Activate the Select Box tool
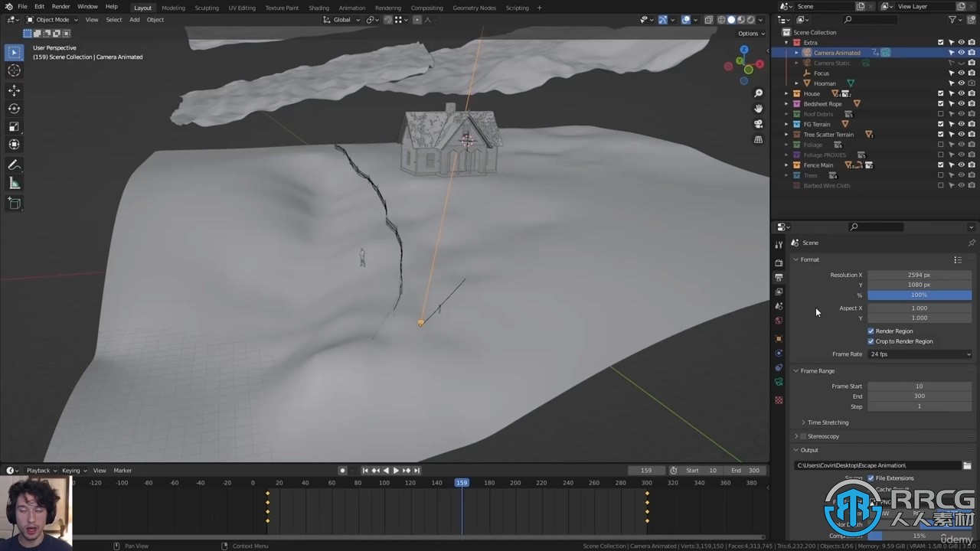 tap(14, 52)
